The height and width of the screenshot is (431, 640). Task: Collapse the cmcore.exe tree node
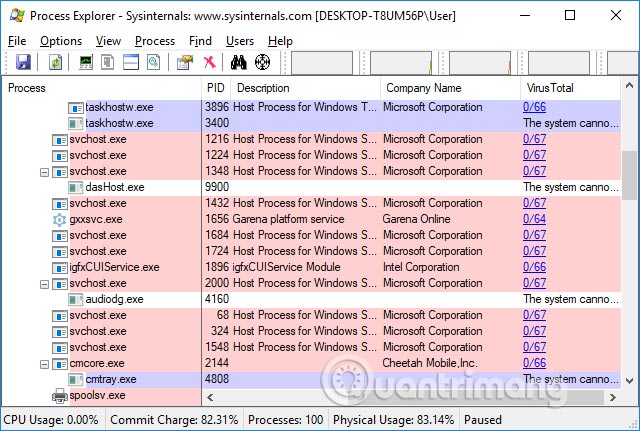coord(44,364)
